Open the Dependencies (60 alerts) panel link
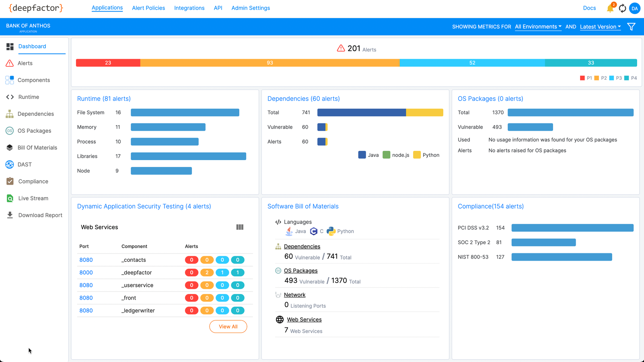The width and height of the screenshot is (644, 362). [303, 99]
